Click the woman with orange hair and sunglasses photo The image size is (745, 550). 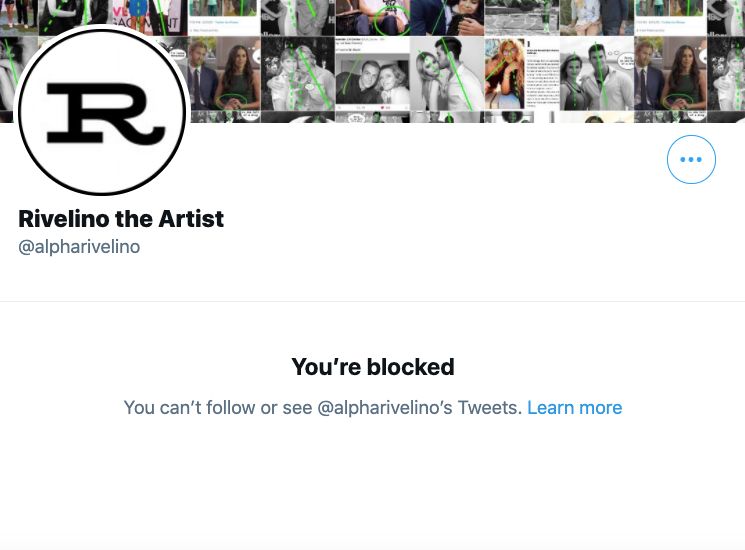(505, 74)
